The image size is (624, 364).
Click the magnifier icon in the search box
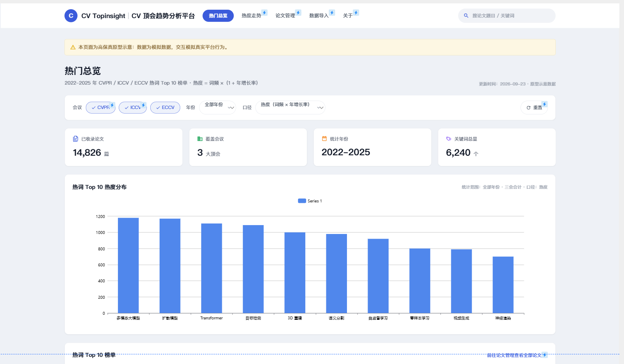(x=466, y=16)
